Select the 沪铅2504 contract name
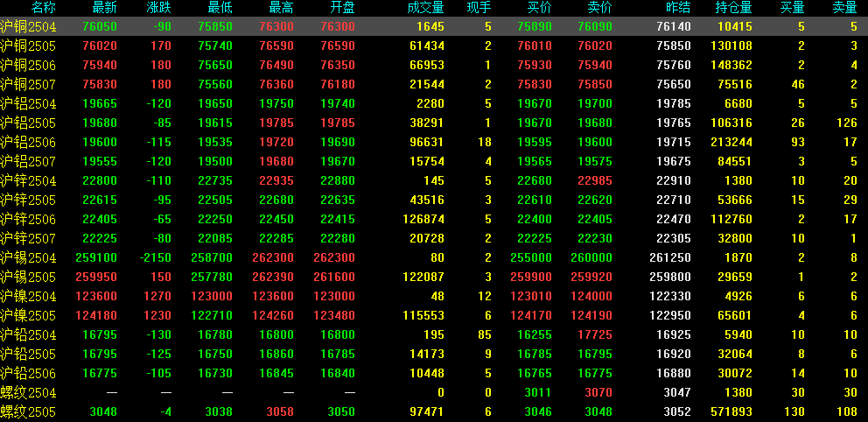Viewport: 868px width, 422px height. (x=28, y=335)
